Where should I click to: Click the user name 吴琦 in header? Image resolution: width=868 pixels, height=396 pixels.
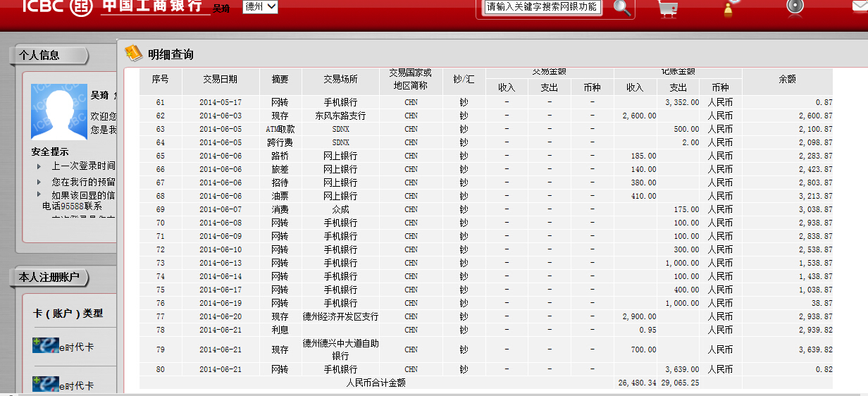(x=221, y=8)
